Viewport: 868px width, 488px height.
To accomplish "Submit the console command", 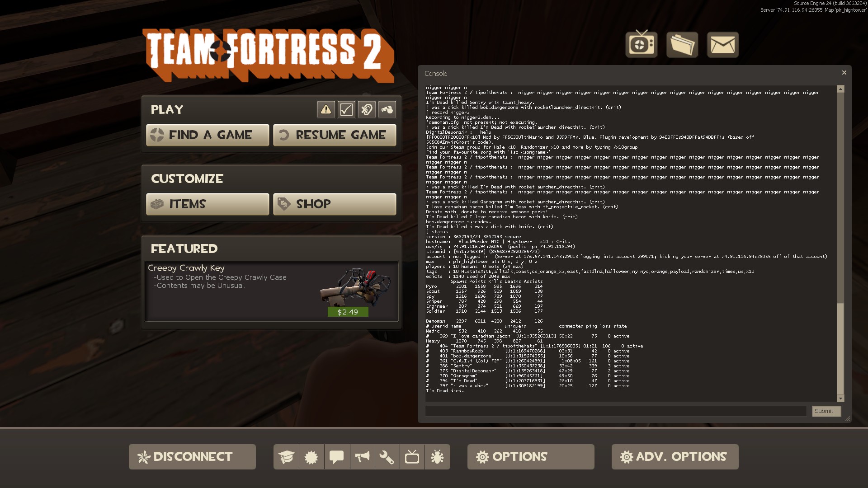I will click(x=826, y=411).
